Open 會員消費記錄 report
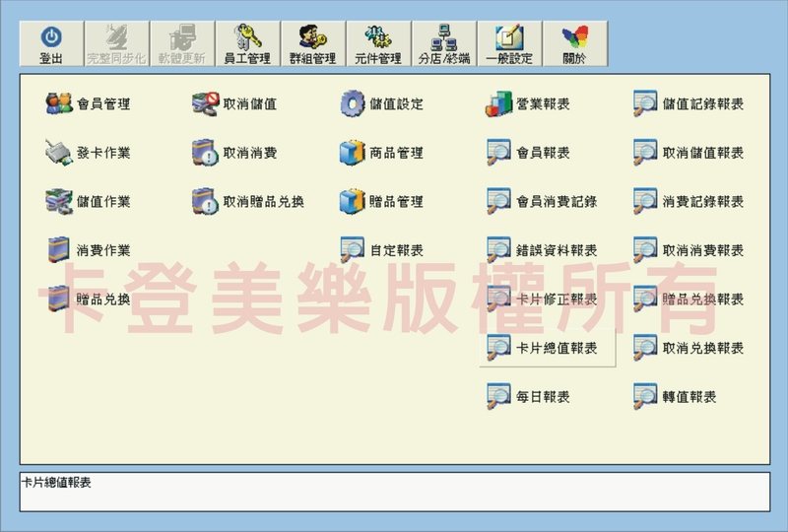This screenshot has height=532, width=788. pos(542,202)
